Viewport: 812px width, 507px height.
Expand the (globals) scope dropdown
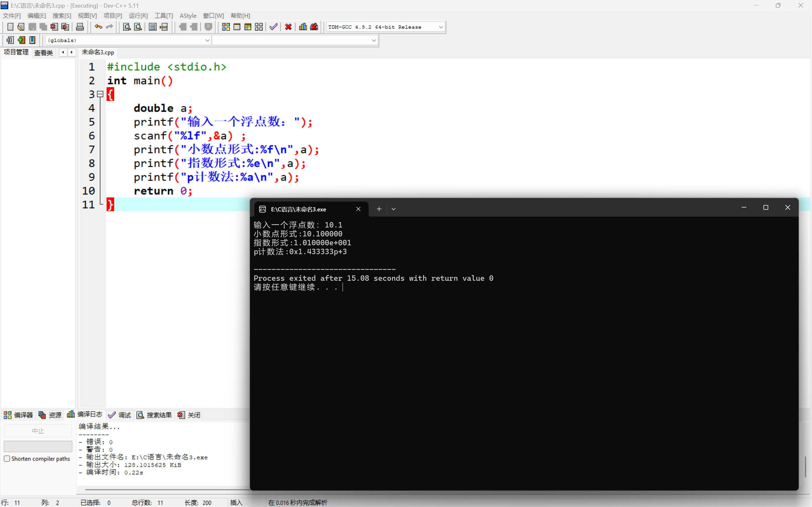point(207,40)
